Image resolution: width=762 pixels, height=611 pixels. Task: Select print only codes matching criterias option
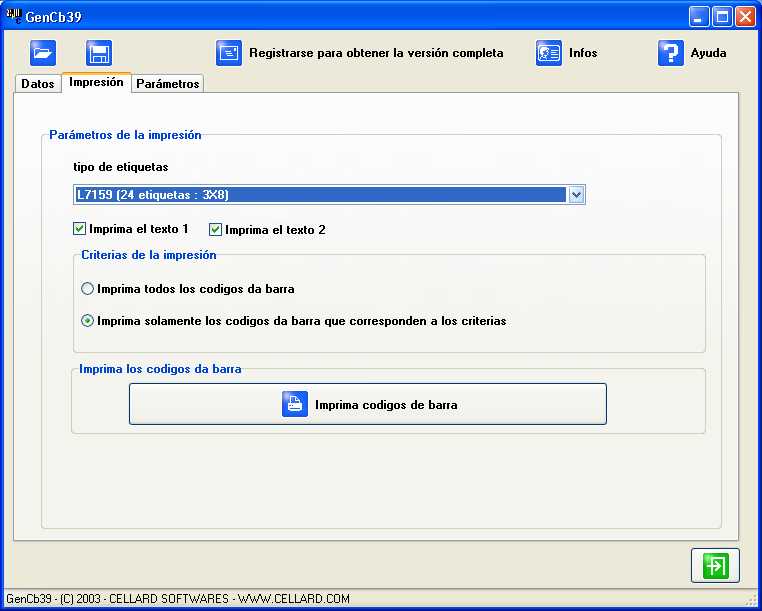pos(88,321)
